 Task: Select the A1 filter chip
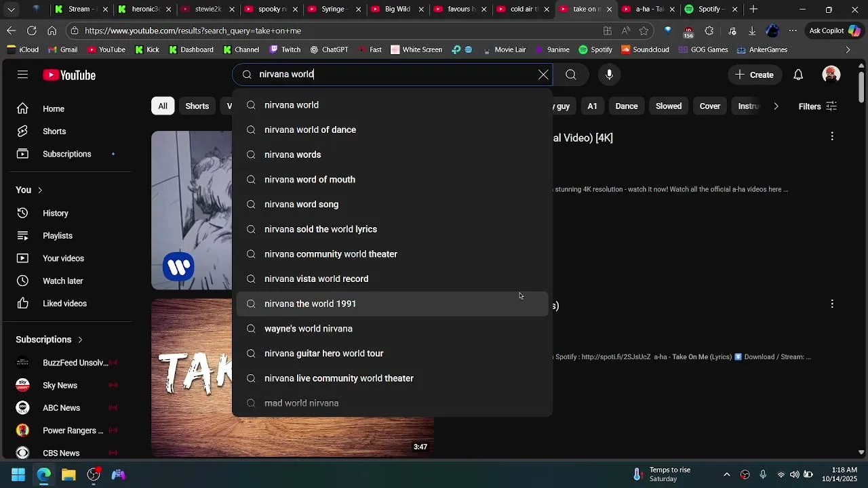pos(592,106)
